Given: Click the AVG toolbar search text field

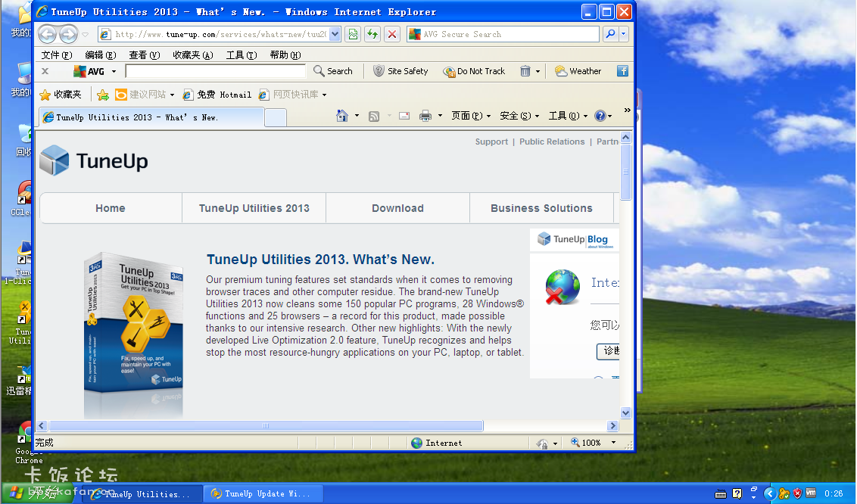Looking at the screenshot, I should click(x=215, y=72).
